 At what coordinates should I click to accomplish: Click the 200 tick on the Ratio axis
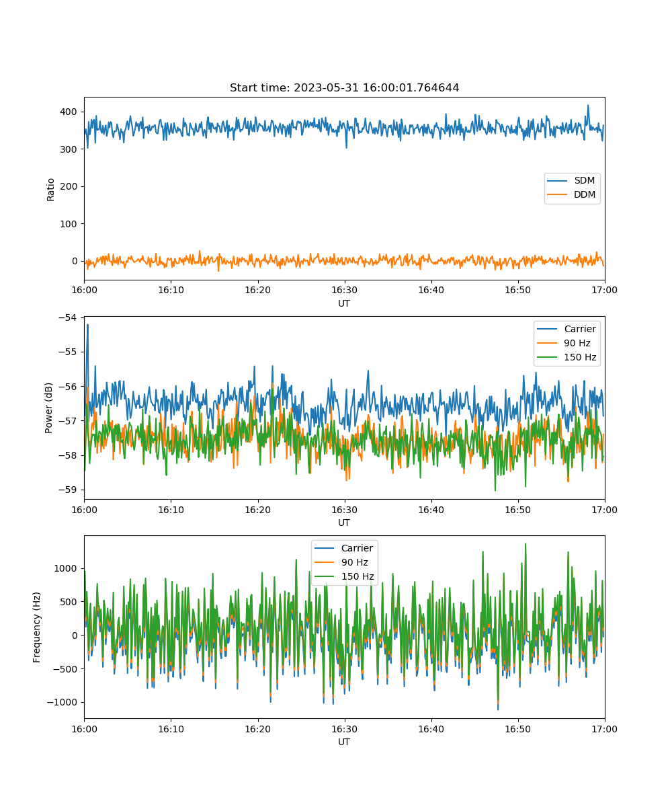coord(70,186)
